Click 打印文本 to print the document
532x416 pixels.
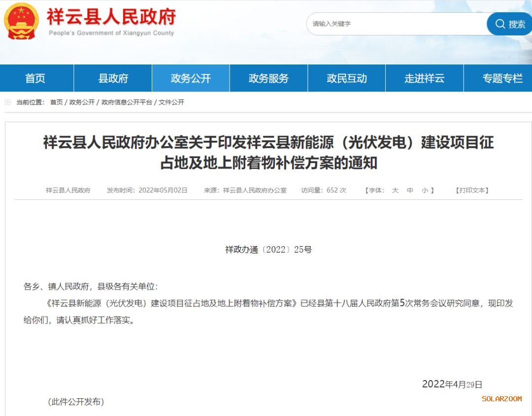pos(472,191)
